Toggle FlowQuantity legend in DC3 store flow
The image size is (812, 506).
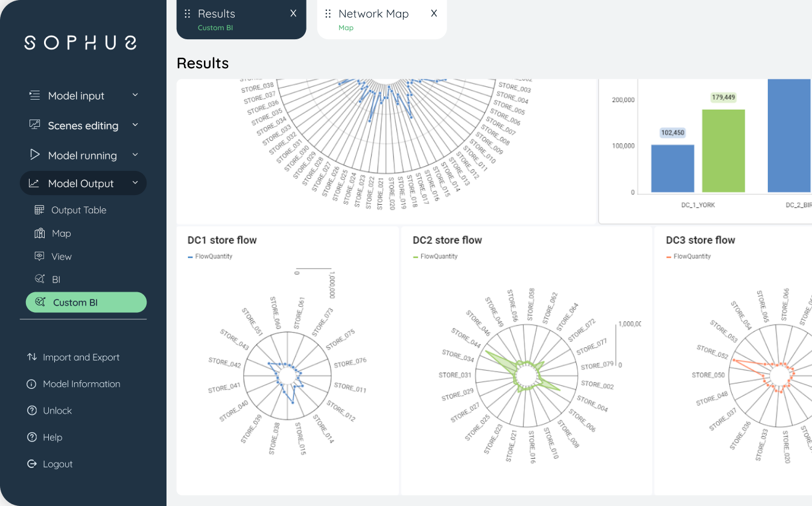click(689, 257)
